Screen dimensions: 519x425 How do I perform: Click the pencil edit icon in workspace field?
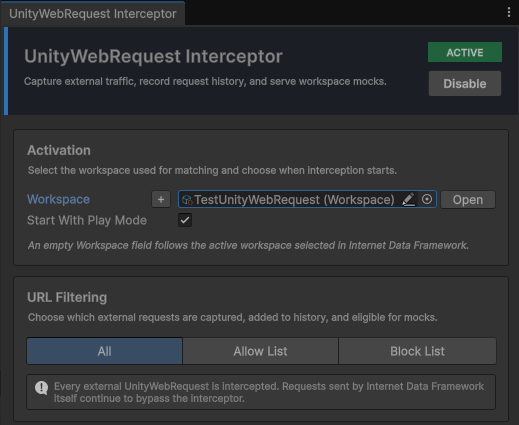click(408, 199)
